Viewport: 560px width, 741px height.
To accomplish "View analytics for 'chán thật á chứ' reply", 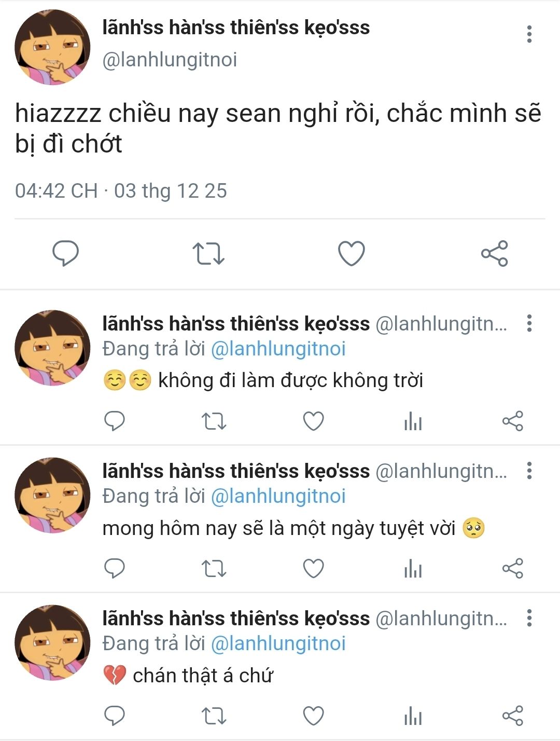I will coord(413,716).
